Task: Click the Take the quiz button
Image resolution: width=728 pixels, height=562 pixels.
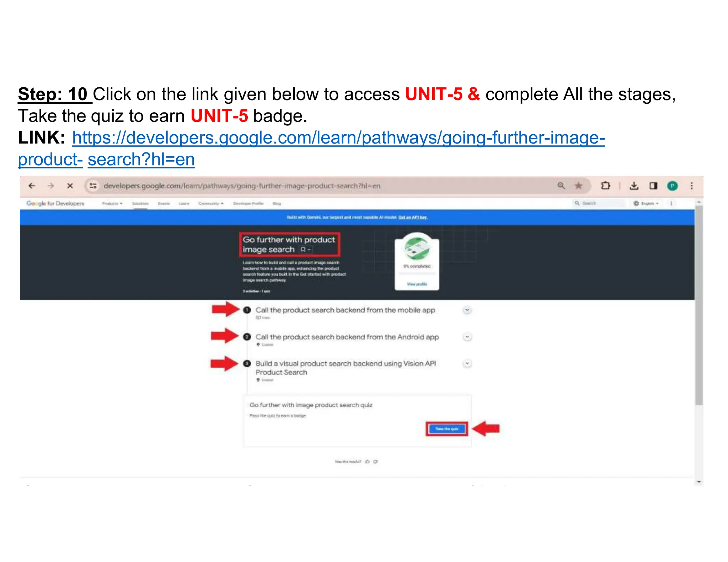Action: [447, 429]
